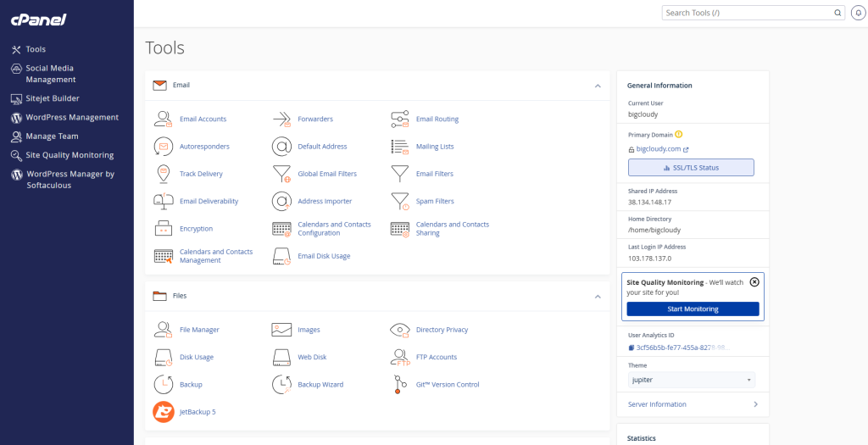Click the home directory /home/bigcloudy text
The height and width of the screenshot is (445, 868).
(654, 231)
